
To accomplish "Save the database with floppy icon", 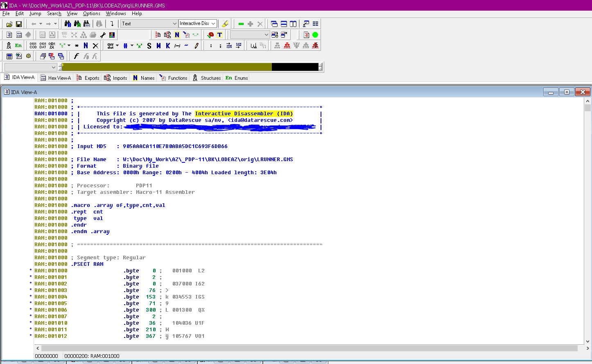I will (18, 24).
